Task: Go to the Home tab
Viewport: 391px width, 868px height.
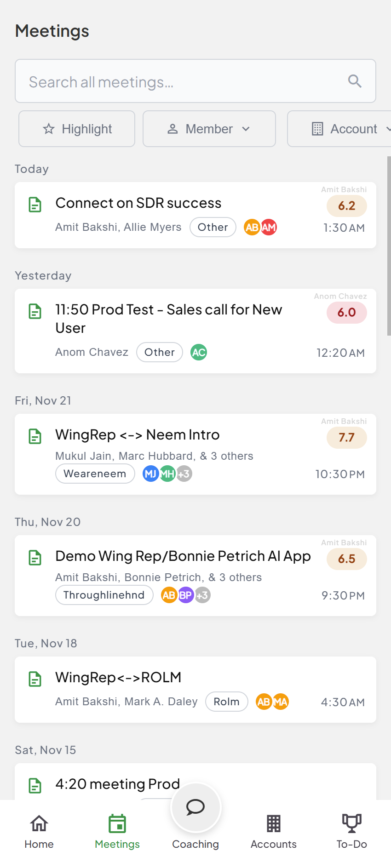Action: (39, 830)
